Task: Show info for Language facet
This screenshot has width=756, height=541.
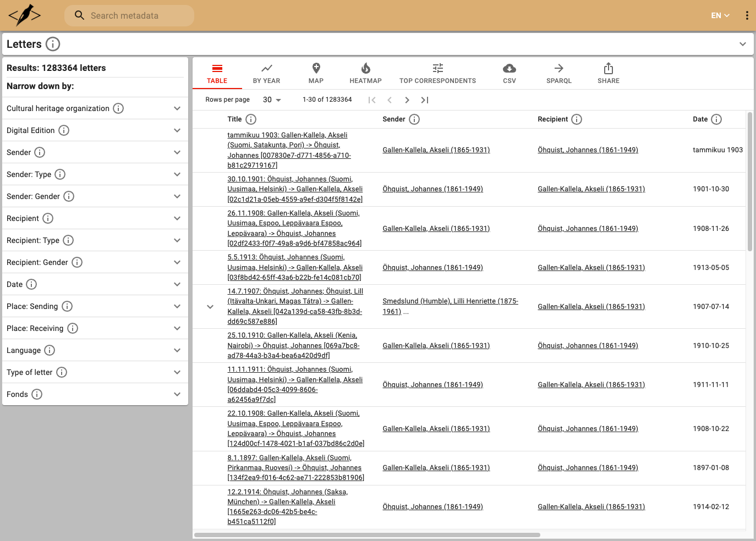Action: (50, 350)
